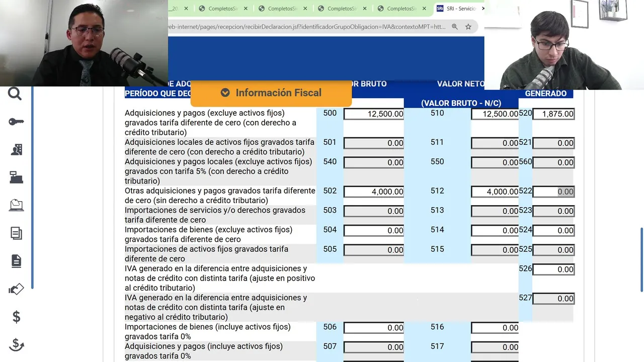Screen dimensions: 644x362
Task: Select field 520 tax generated 1,875.00
Action: (553, 114)
